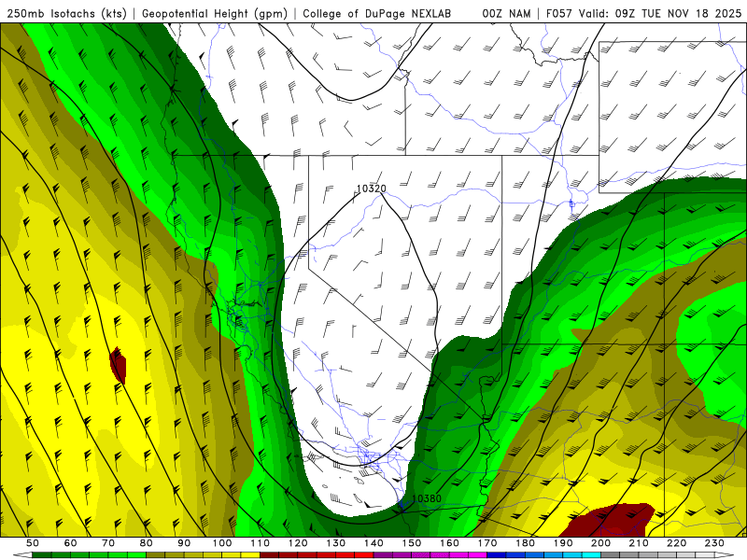747x560 pixels.
Task: Click the legend value 210
Action: pyautogui.click(x=640, y=543)
